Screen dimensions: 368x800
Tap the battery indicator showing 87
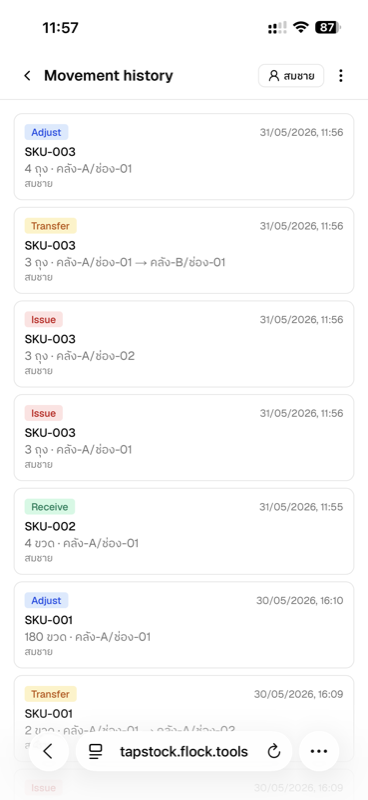point(328,27)
